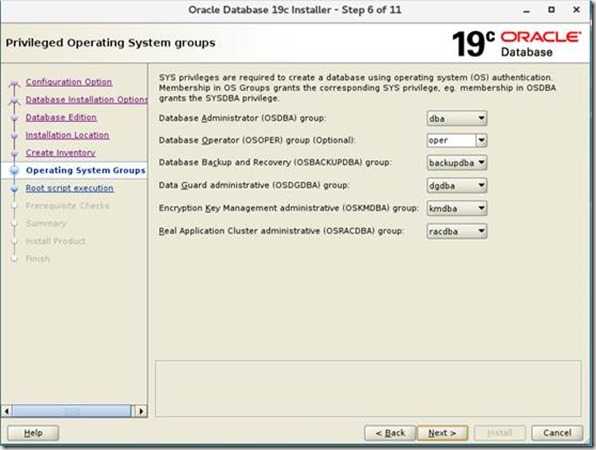This screenshot has width=596, height=450.
Task: Click the step bullet beside Root script execution
Action: (14, 188)
